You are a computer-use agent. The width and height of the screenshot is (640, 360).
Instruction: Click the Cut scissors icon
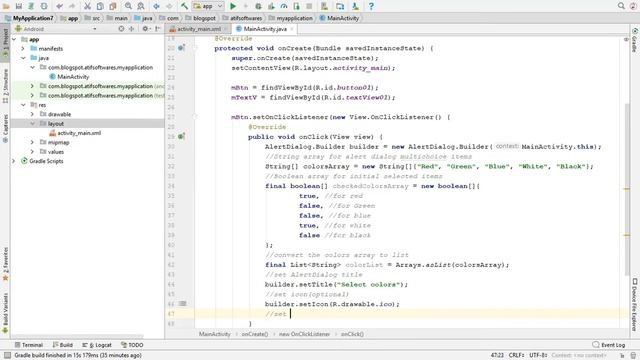[x=87, y=6]
